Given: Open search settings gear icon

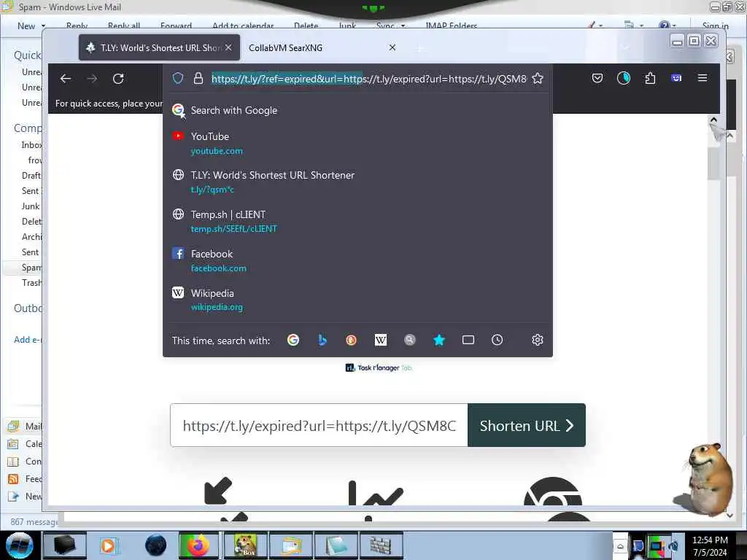Looking at the screenshot, I should click(x=538, y=340).
